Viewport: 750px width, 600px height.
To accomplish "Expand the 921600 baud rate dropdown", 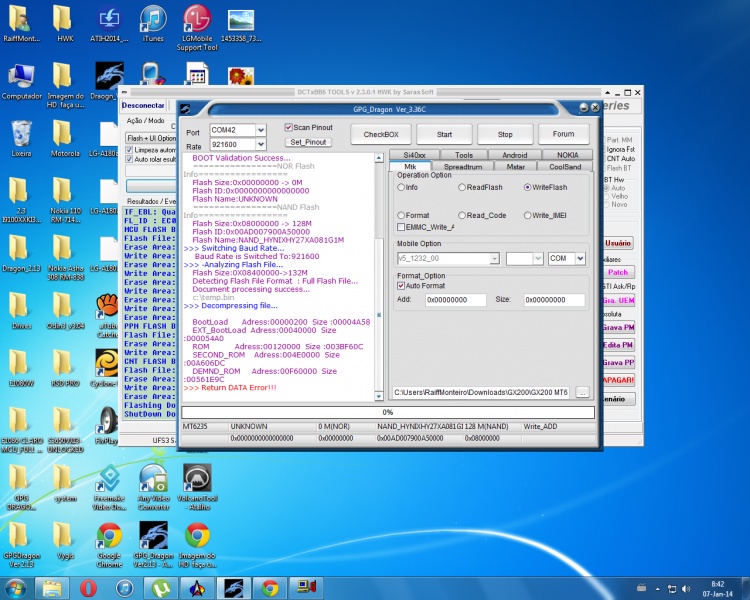I will pos(261,144).
